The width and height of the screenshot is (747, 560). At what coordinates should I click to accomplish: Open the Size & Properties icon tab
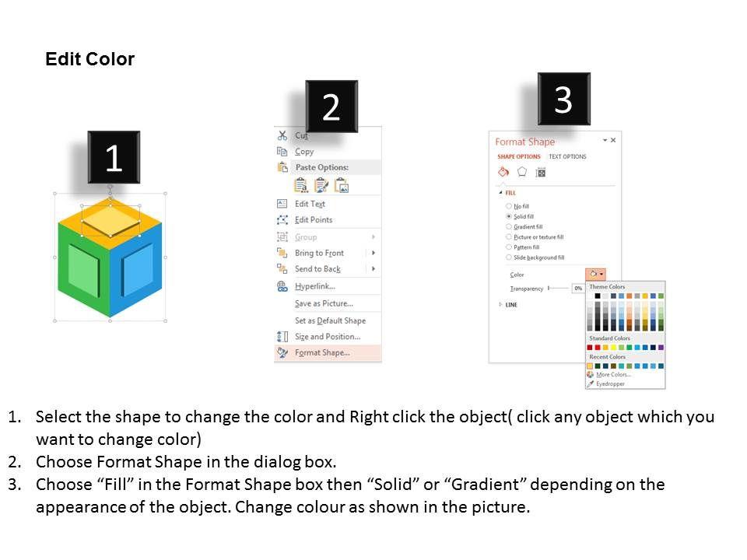(x=541, y=172)
